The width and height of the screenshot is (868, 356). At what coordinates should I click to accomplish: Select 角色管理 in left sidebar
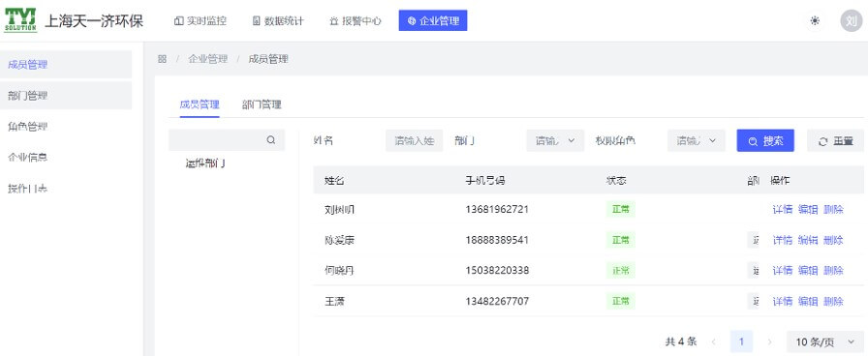66,127
